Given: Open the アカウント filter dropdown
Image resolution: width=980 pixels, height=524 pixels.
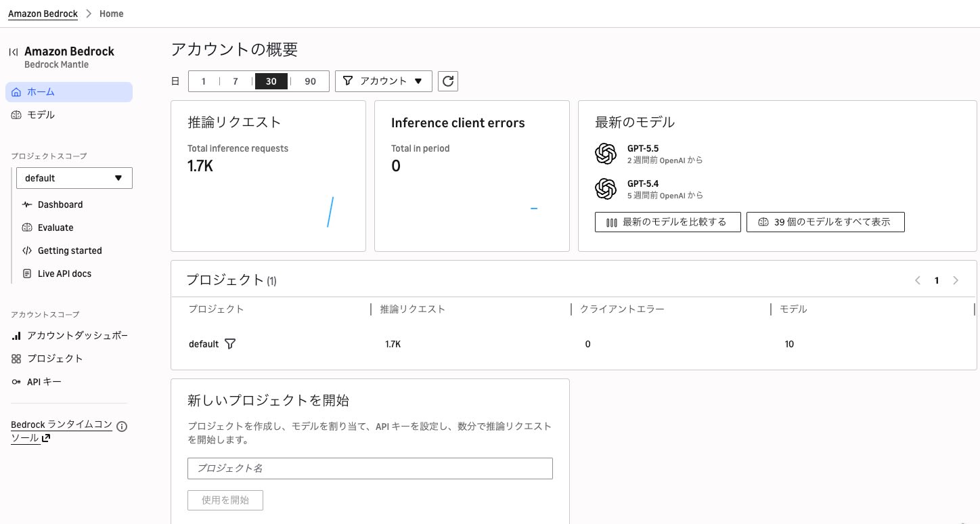Looking at the screenshot, I should coord(384,81).
